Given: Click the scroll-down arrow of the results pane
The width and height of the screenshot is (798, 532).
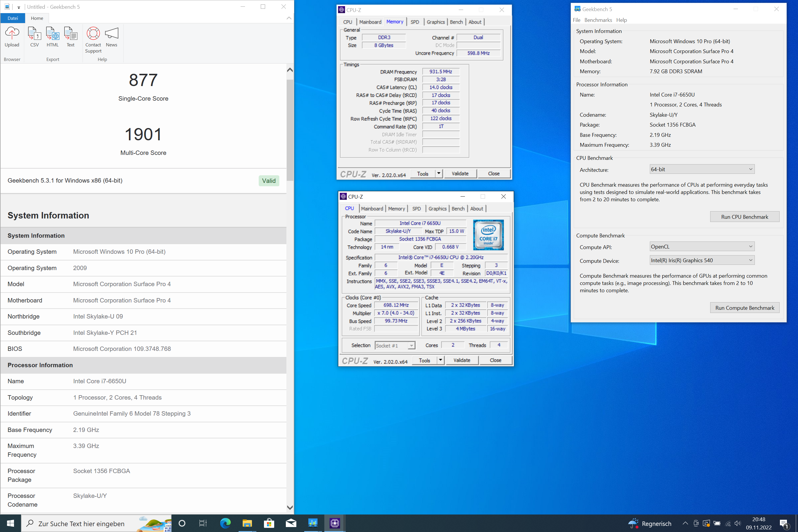Looking at the screenshot, I should pos(290,508).
